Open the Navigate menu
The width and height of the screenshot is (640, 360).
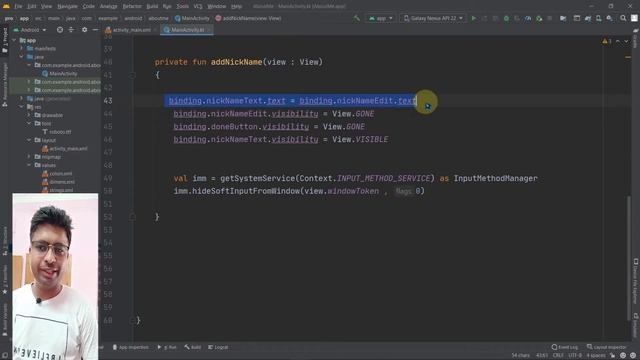point(67,6)
